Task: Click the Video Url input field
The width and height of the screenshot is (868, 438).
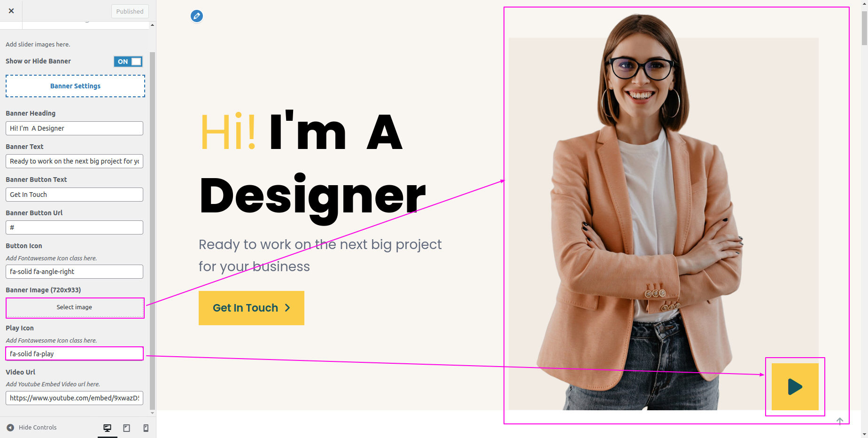Action: [74, 398]
